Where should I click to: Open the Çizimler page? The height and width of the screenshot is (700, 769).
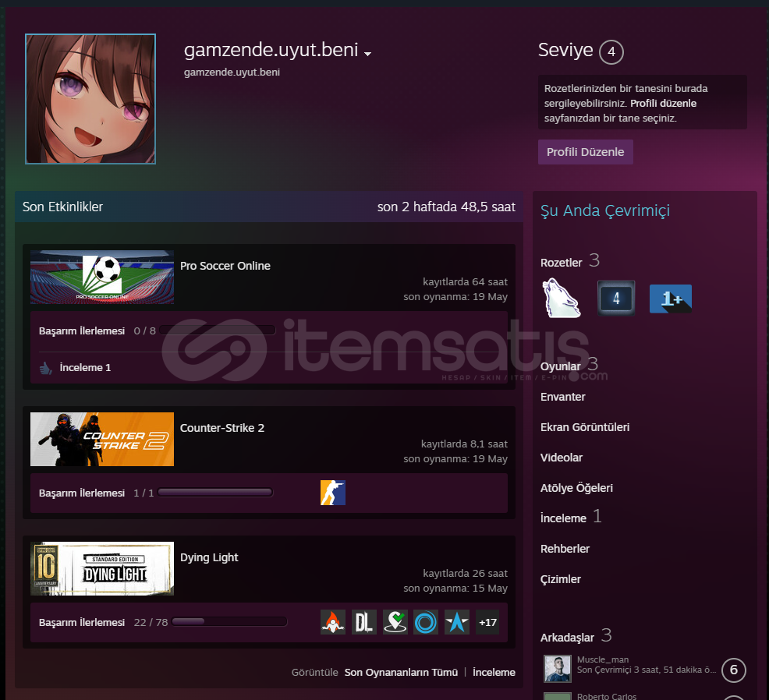tap(560, 579)
